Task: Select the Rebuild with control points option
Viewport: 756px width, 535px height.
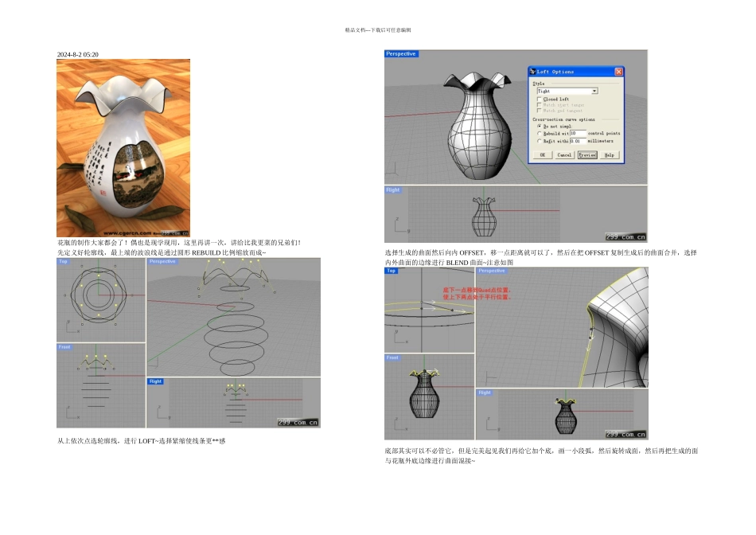Action: (x=539, y=133)
